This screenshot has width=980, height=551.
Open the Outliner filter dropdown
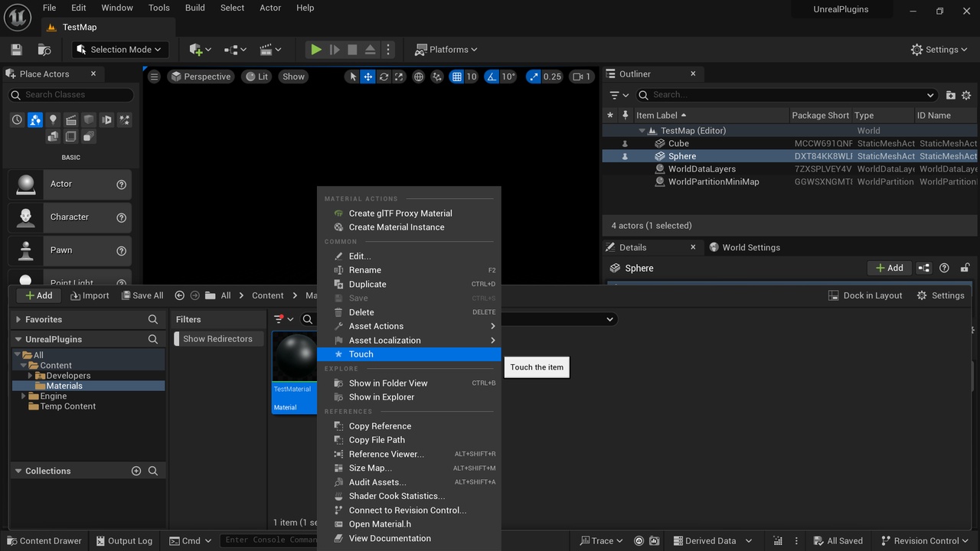(x=619, y=95)
